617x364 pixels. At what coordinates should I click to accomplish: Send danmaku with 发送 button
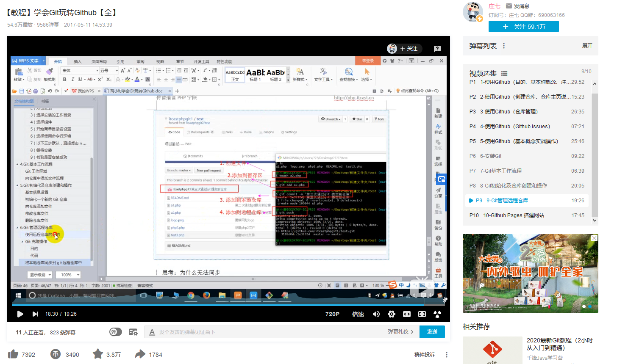pyautogui.click(x=432, y=332)
